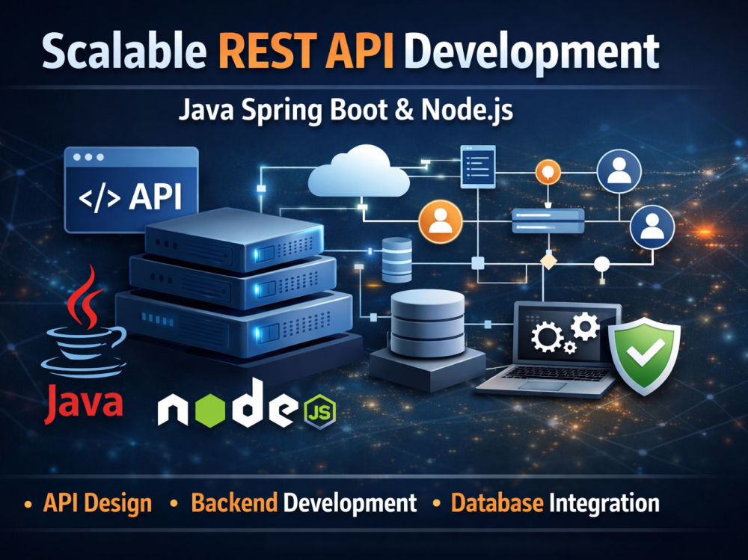The width and height of the screenshot is (748, 560).
Task: Click the white circle flowchart node
Action: [601, 264]
